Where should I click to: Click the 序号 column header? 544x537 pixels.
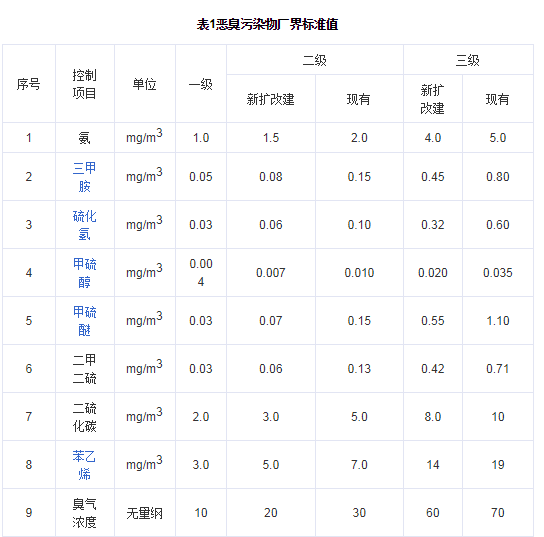tap(28, 84)
